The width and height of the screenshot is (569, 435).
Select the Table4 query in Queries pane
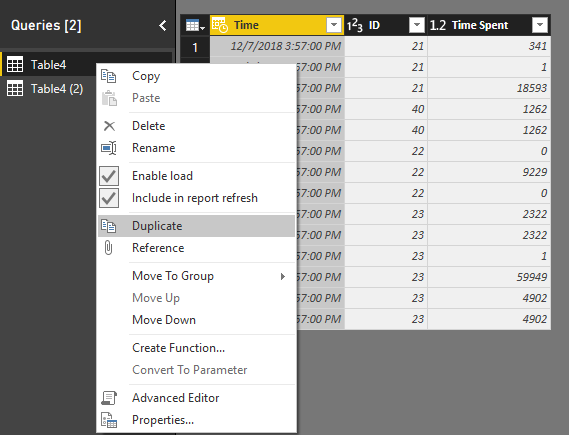(48, 65)
